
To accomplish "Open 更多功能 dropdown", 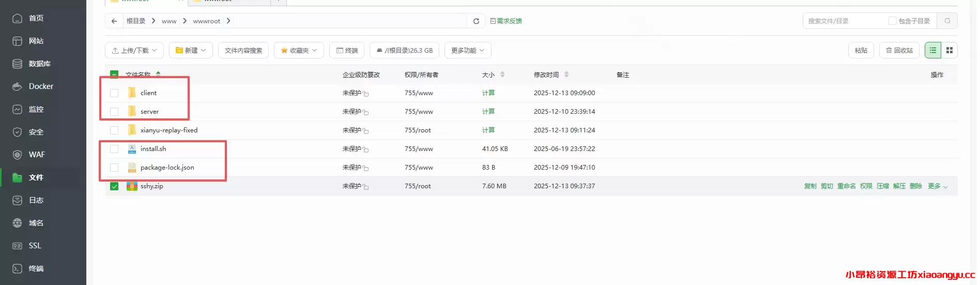I will coord(468,50).
